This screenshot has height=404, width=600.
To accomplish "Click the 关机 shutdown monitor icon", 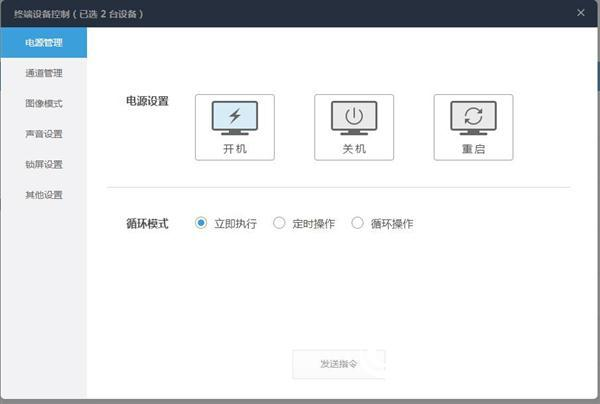I will (354, 118).
